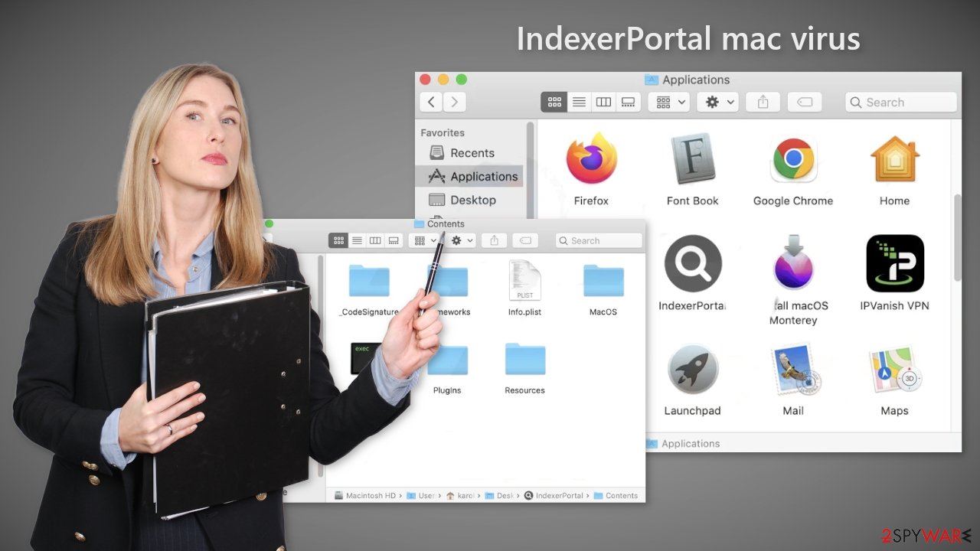Open group-by dropdown in Applications window
Screen dimensions: 980x551
(x=669, y=102)
